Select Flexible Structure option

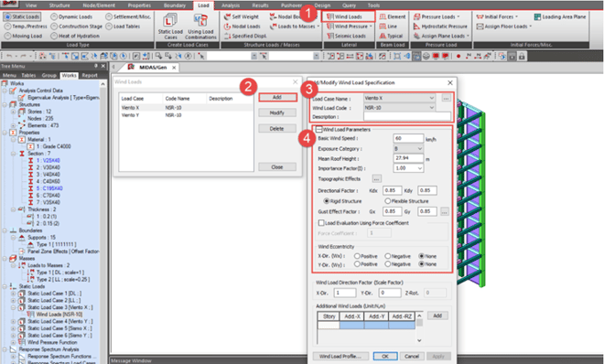tap(388, 201)
